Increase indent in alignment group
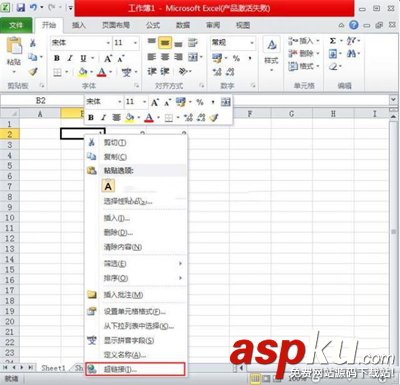This screenshot has width=400, height=385. coord(165,71)
